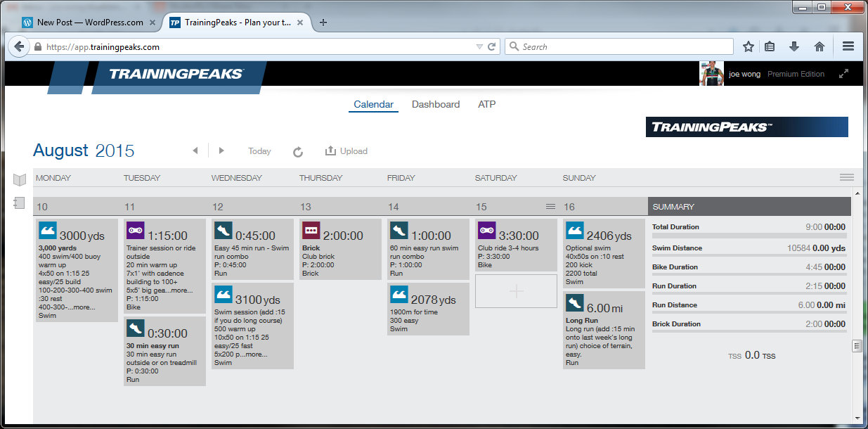The width and height of the screenshot is (868, 429).
Task: Open the calendar settings menu by weekday header
Action: pyautogui.click(x=846, y=178)
